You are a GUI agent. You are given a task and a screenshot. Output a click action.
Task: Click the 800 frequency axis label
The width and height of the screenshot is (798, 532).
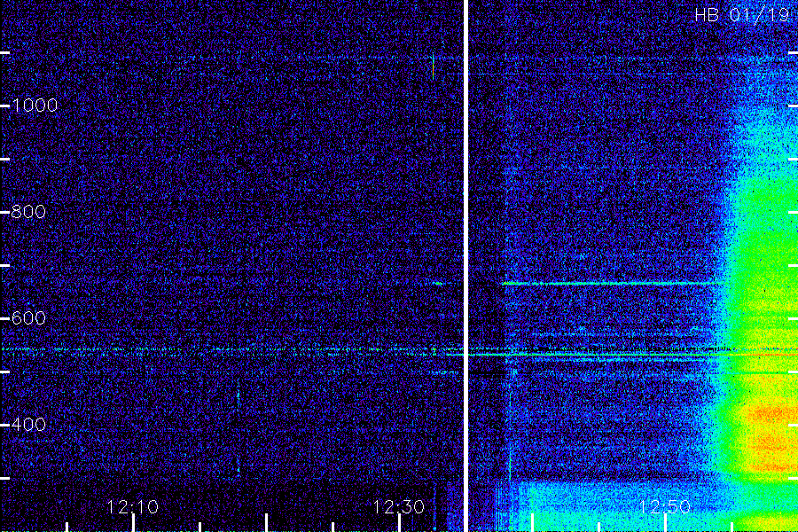click(28, 212)
